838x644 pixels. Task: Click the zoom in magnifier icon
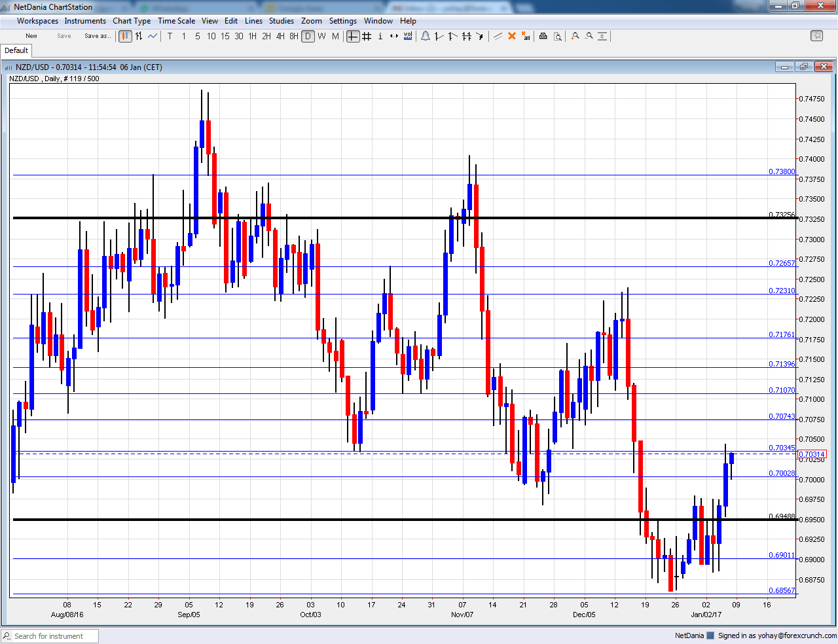[x=575, y=37]
